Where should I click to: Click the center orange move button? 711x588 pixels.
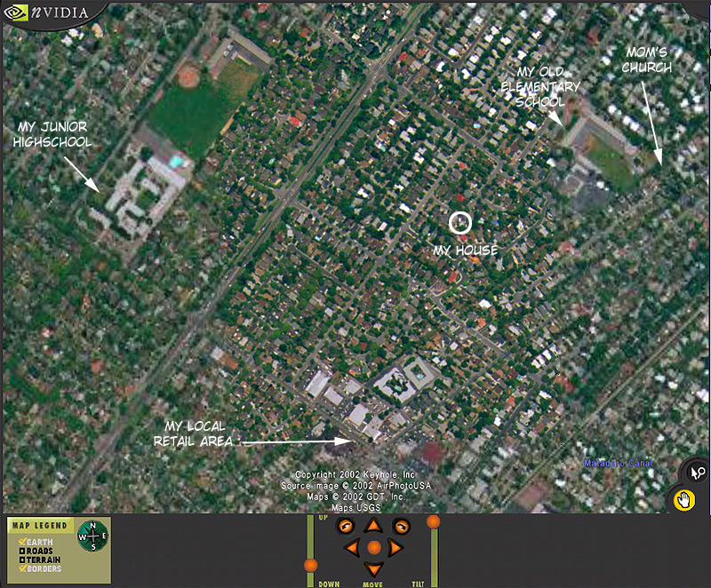pyautogui.click(x=373, y=548)
